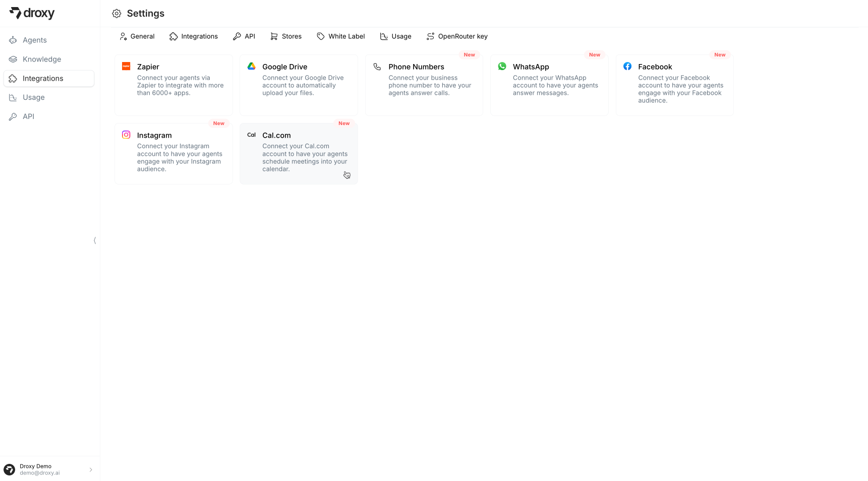
Task: Switch to the Integrations settings tab
Action: [194, 36]
